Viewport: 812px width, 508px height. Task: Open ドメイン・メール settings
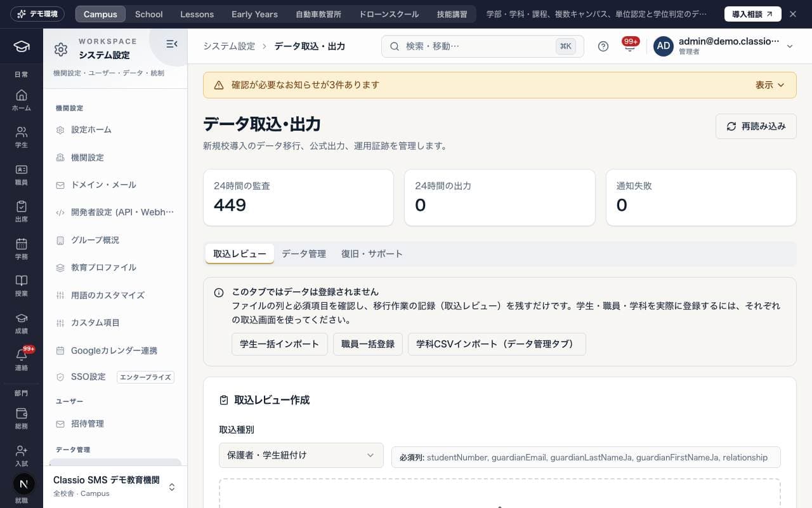(115, 185)
